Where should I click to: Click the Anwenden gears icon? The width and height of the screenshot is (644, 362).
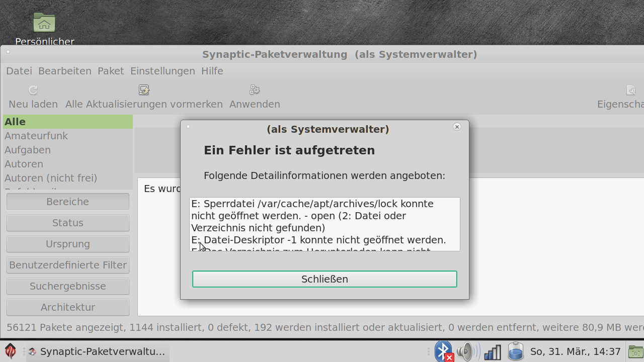255,90
